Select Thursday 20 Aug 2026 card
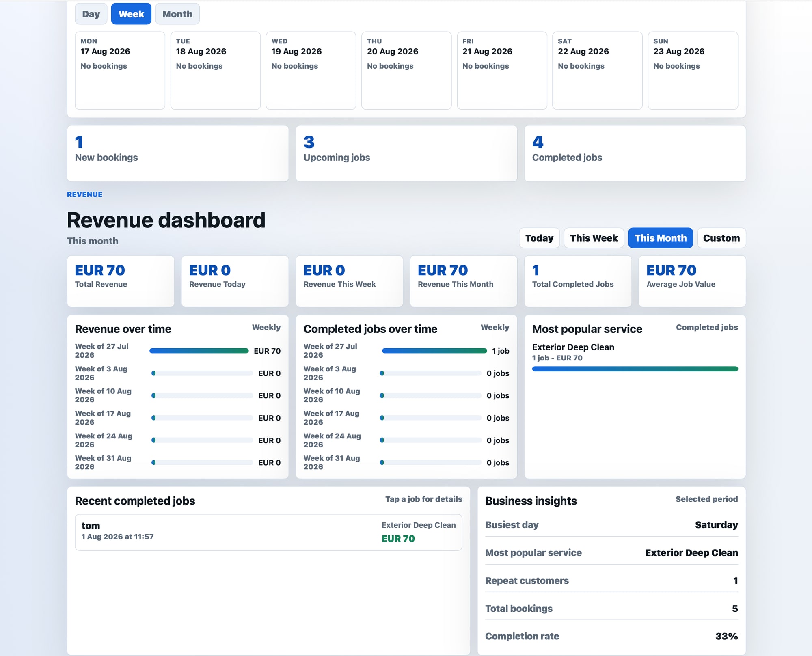 pos(406,71)
